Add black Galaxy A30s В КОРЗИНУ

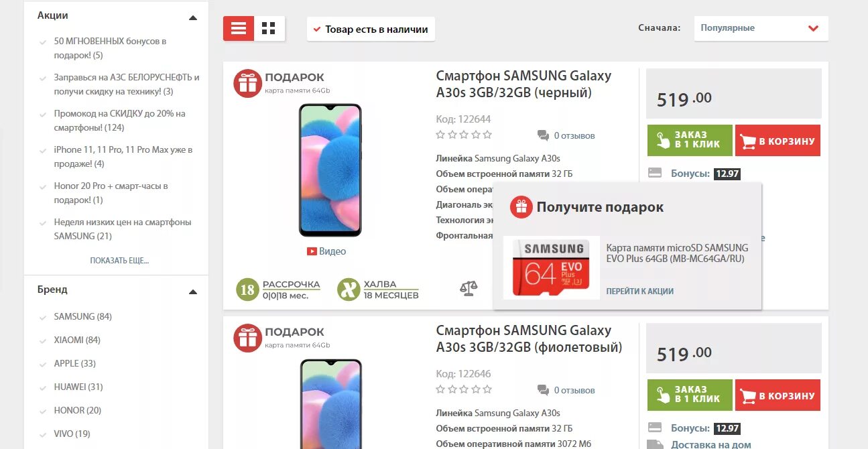pyautogui.click(x=778, y=141)
